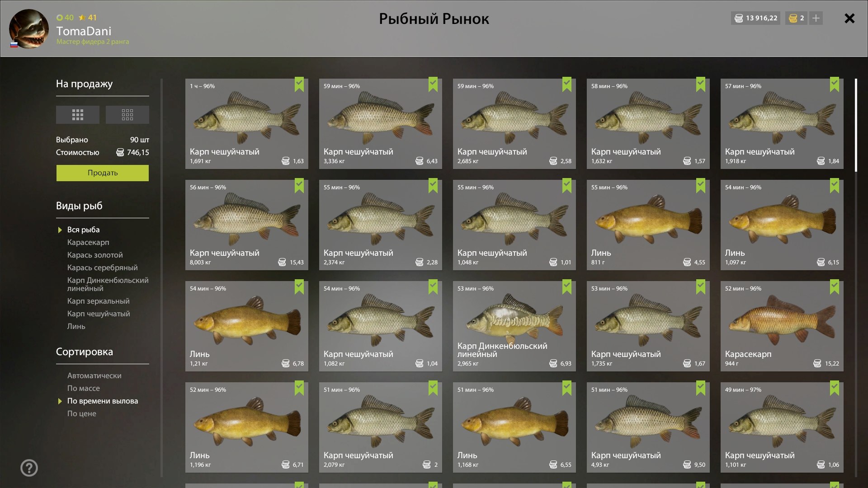Sort by По цене
This screenshot has height=488, width=868.
point(81,413)
